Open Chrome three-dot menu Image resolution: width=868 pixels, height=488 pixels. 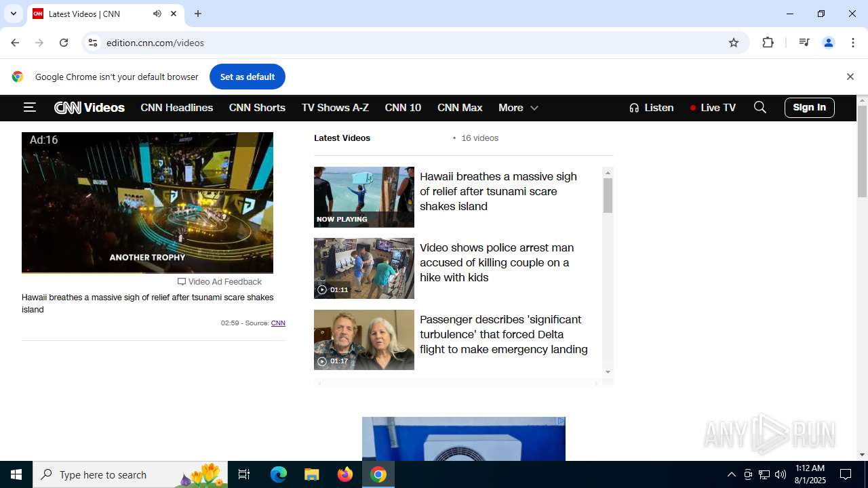coord(853,43)
